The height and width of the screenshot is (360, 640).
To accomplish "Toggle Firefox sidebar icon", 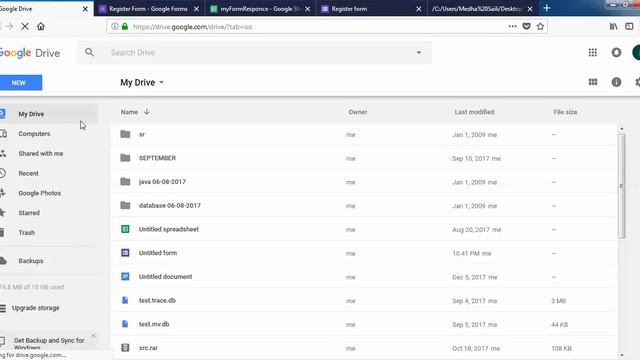I will click(629, 27).
